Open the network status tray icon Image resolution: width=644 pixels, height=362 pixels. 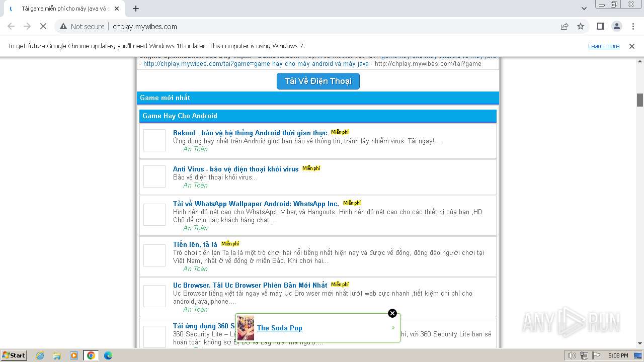tap(584, 355)
